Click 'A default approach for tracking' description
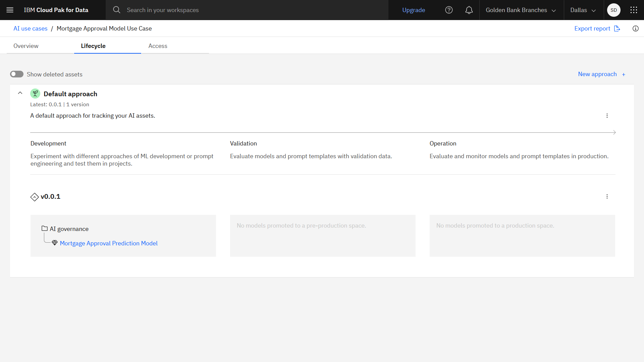 [x=93, y=116]
